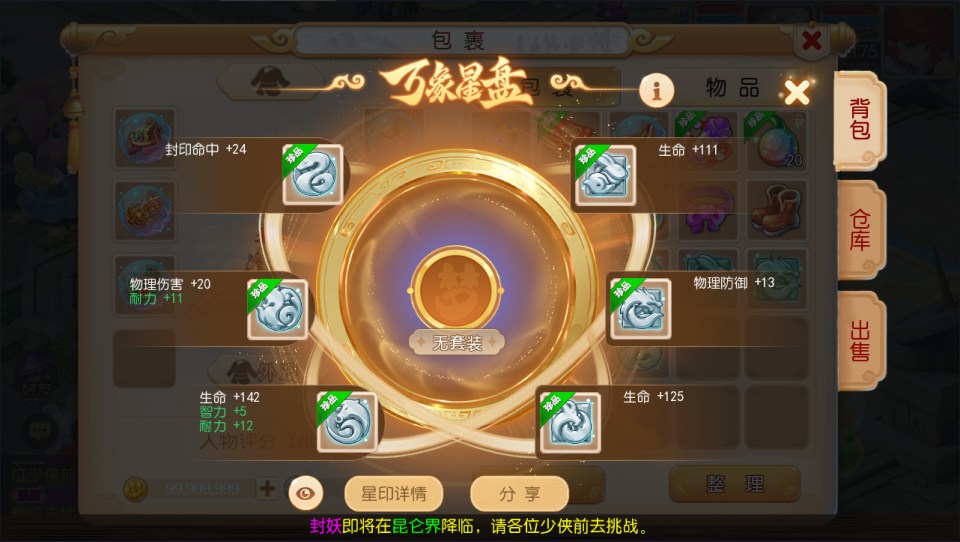Select the 生命 +142 star seal icon

point(347,422)
